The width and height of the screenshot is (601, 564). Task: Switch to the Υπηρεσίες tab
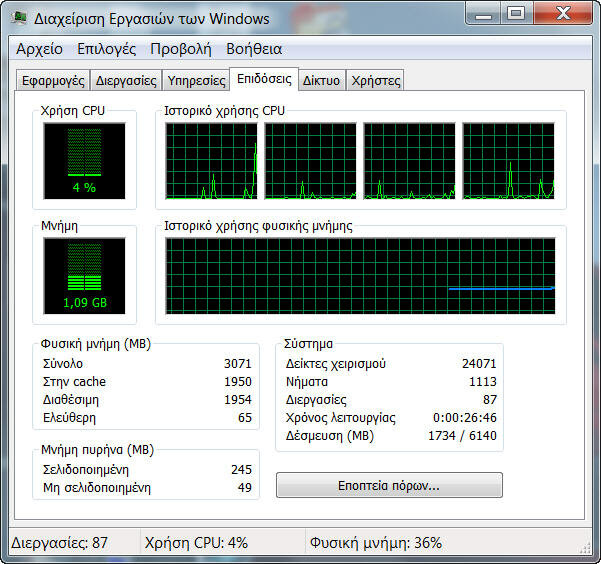click(196, 81)
